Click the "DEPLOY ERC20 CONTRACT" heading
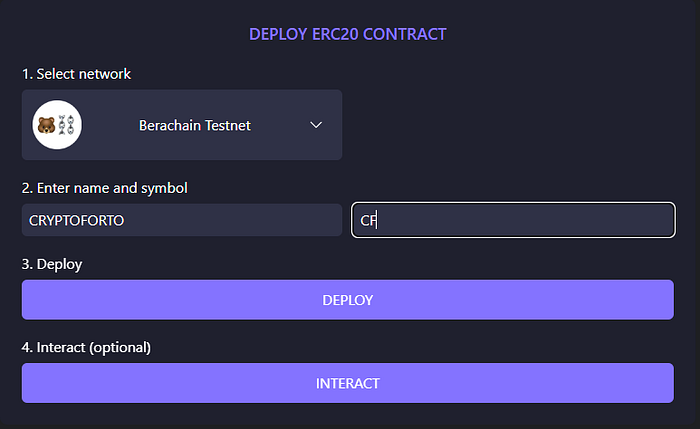 coord(347,34)
